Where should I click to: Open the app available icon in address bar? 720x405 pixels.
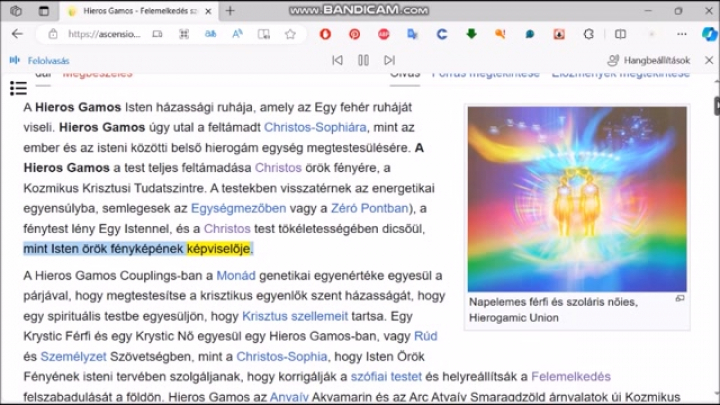157,34
